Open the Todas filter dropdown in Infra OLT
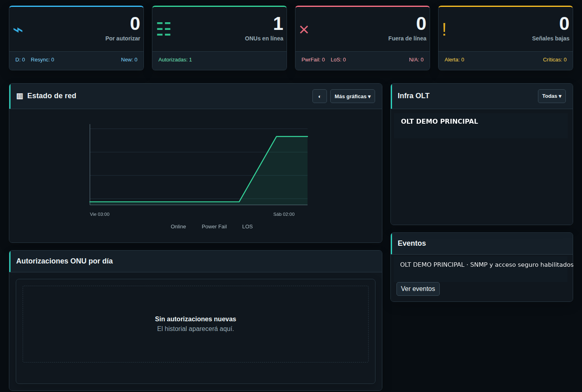 (552, 96)
